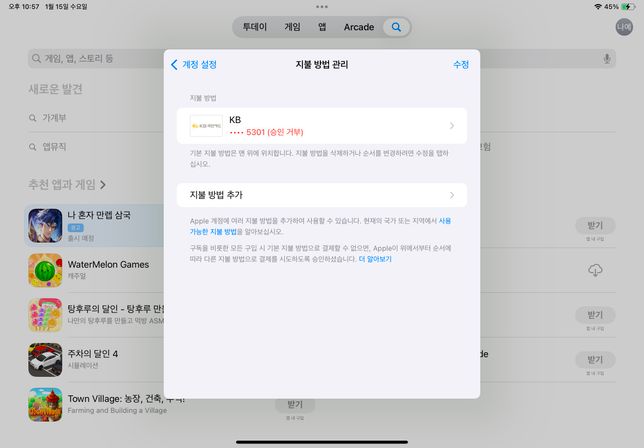
Task: Open the WaterMelon Games app icon
Action: coord(45,270)
